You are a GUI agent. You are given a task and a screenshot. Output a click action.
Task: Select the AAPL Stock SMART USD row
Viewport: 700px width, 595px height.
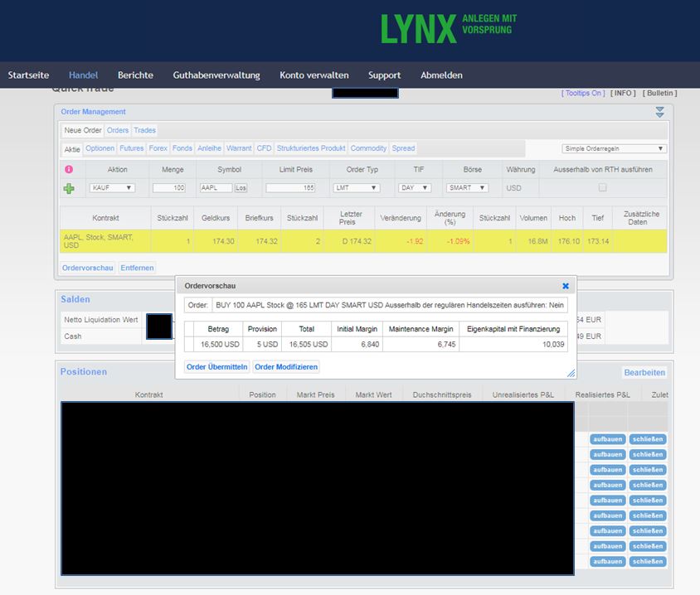(x=363, y=241)
